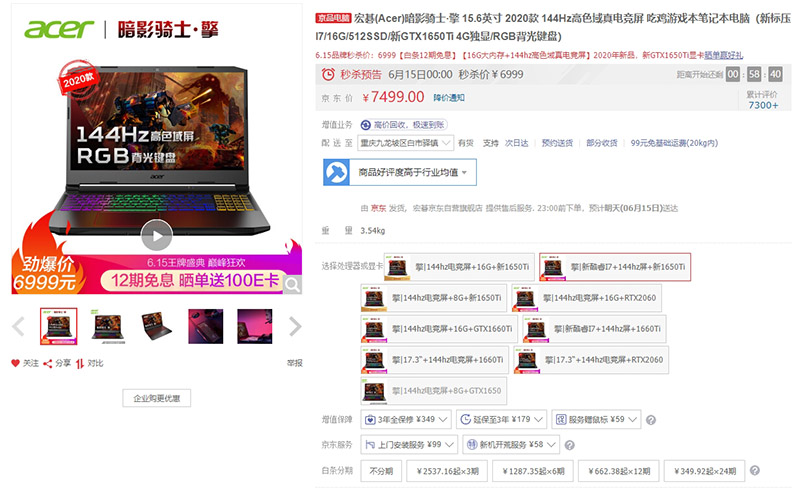
Task: Select option 擎|144hz电竞屏+16G+GTX1660Ti
Action: [x=439, y=329]
